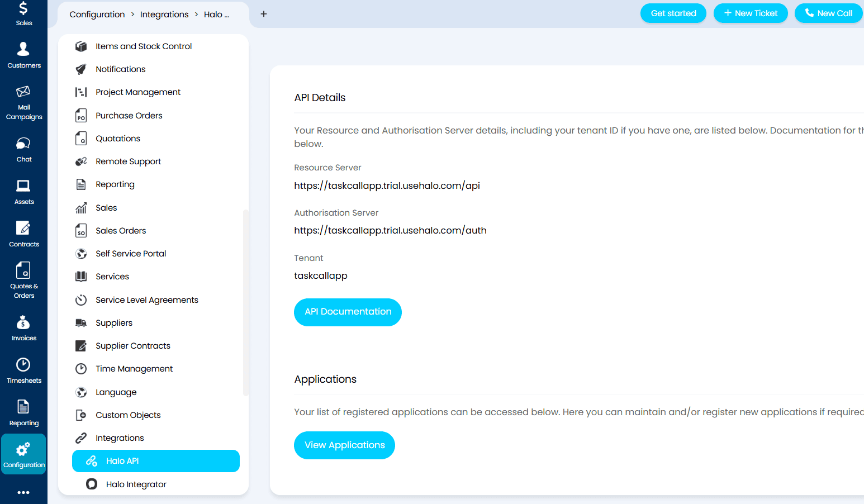Screen dimensions: 864x504
Task: Open Chat speech bubble icon
Action: click(x=23, y=144)
